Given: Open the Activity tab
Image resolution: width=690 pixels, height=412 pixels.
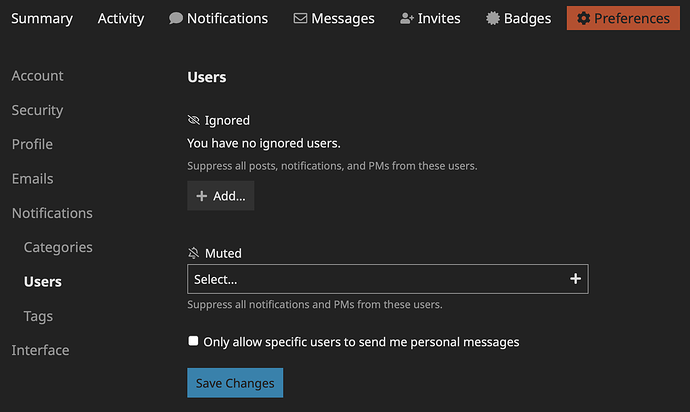Looking at the screenshot, I should pyautogui.click(x=121, y=18).
